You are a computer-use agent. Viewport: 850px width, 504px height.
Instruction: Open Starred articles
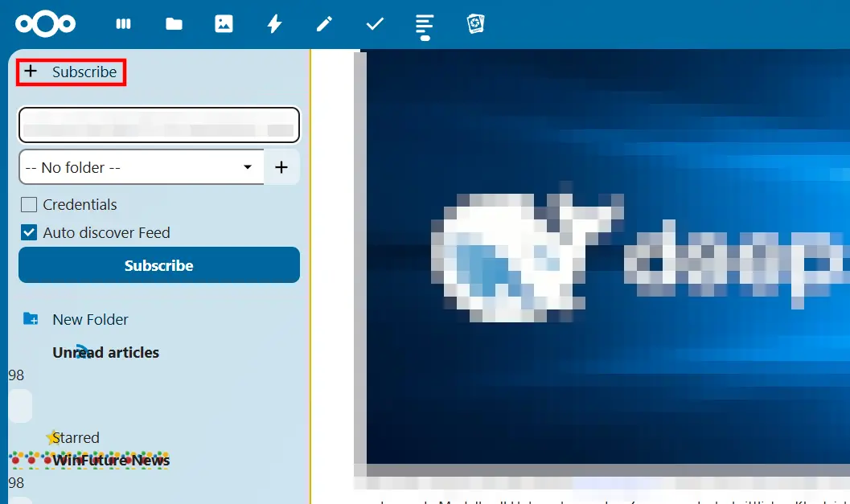[x=76, y=438]
